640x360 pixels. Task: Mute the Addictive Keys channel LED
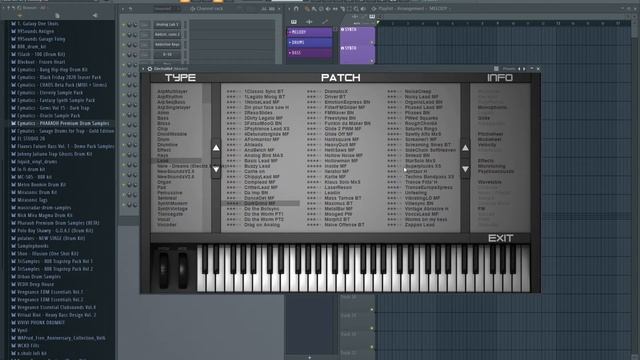pyautogui.click(x=124, y=44)
